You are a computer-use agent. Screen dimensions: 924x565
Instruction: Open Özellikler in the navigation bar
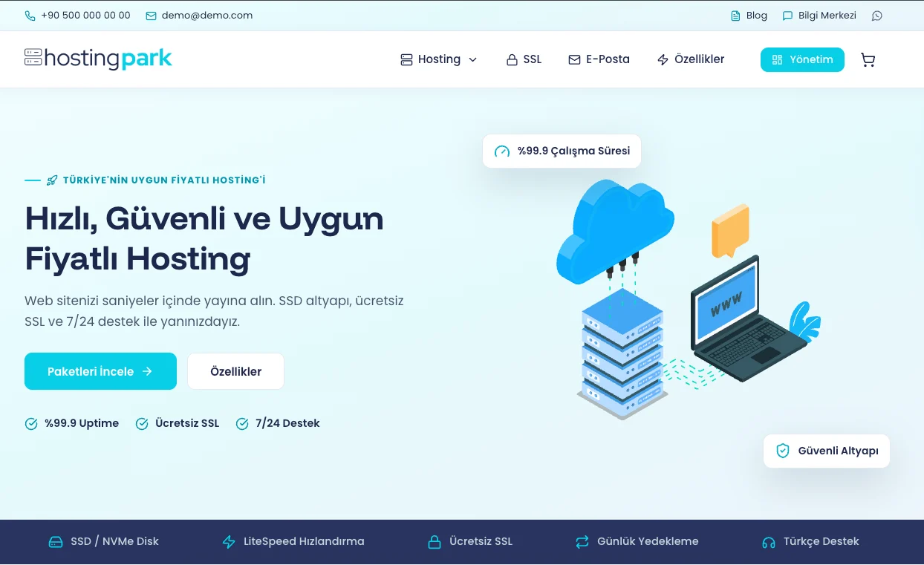pos(691,59)
